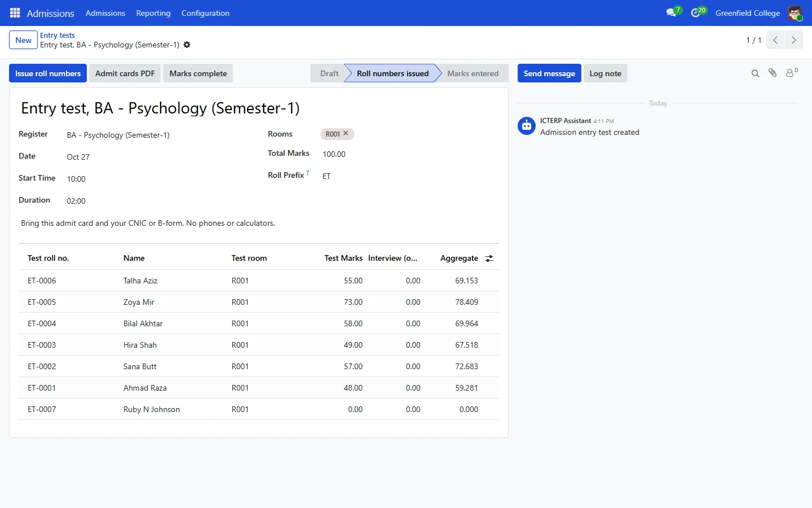Click the ICTERP Assistant bot avatar

[x=527, y=126]
